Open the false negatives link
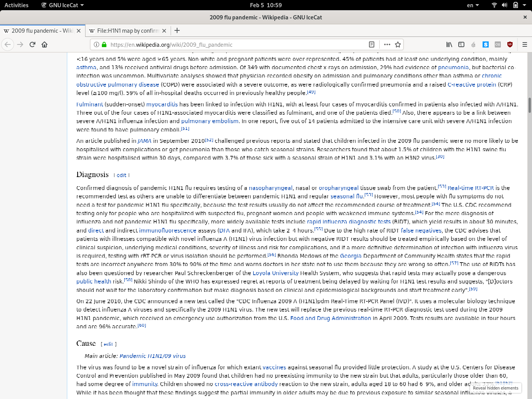The height and width of the screenshot is (399, 532). click(421, 230)
